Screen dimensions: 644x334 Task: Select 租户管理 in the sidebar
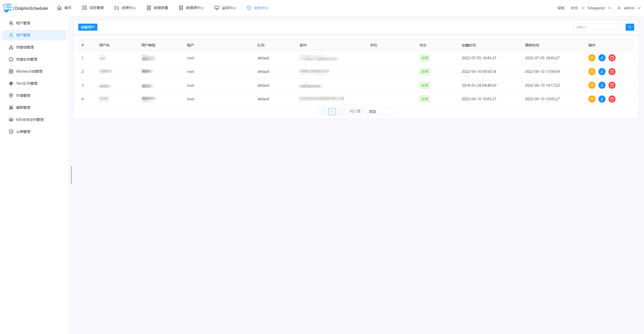(23, 23)
